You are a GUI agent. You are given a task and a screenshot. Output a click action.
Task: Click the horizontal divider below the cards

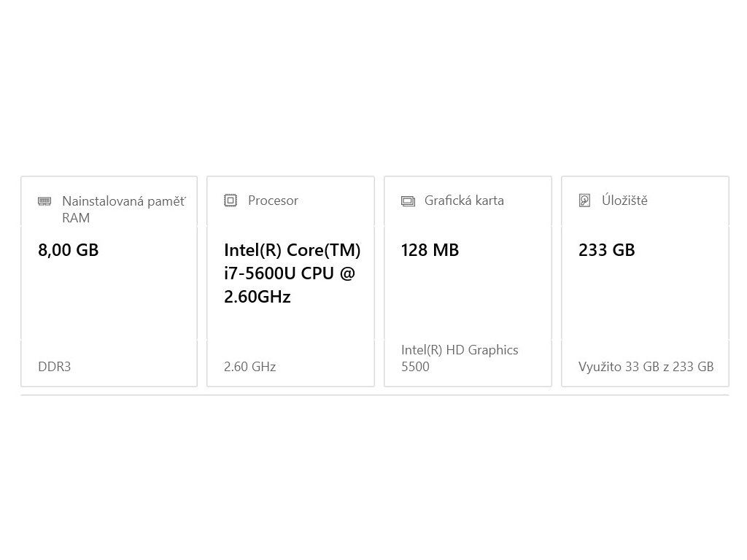pyautogui.click(x=373, y=395)
